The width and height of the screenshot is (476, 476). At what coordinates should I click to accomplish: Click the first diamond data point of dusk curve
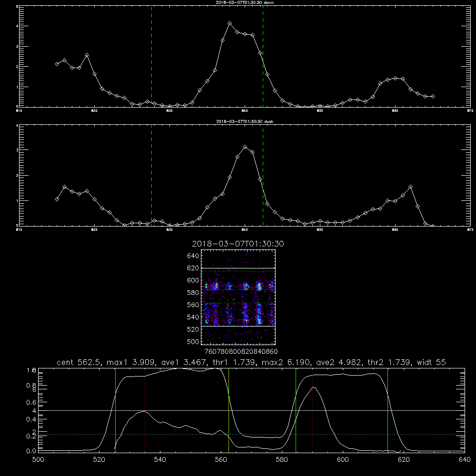(x=57, y=199)
